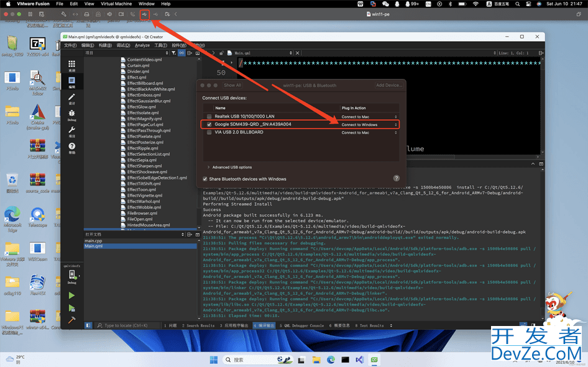The image size is (588, 367).
Task: Open File Explorer from Windows taskbar
Action: point(316,360)
